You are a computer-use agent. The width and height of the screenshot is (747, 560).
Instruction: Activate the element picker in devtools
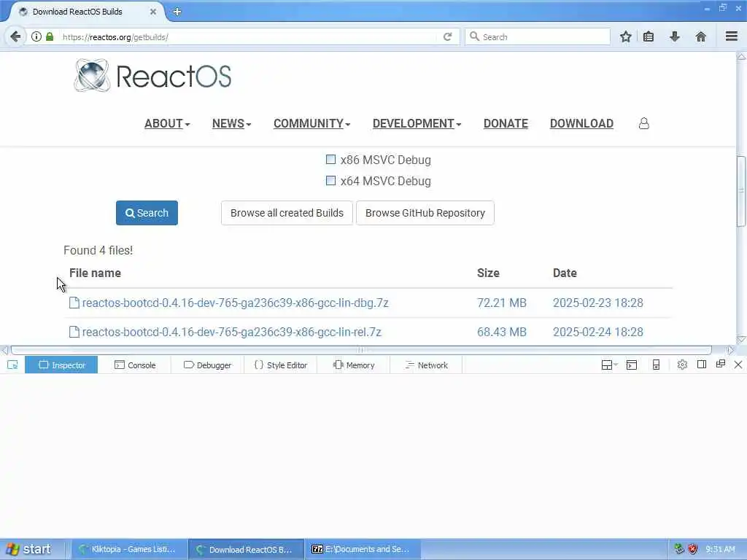pyautogui.click(x=12, y=365)
